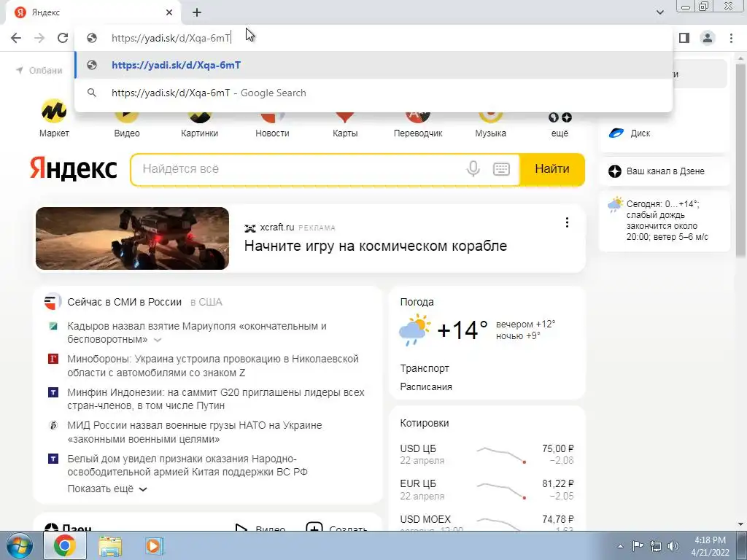Open Windows Explorer from taskbar
This screenshot has width=747, height=560.
coord(110,545)
